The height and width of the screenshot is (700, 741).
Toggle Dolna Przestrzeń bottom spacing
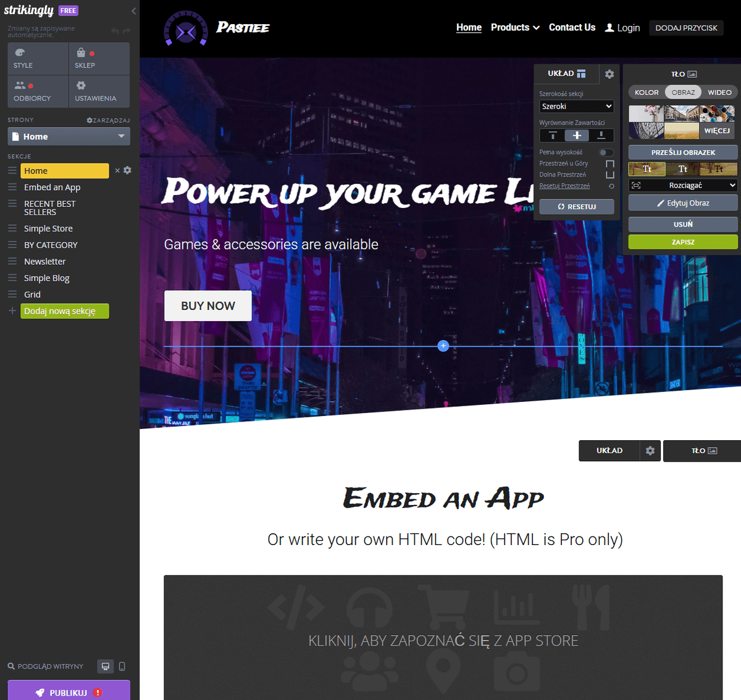tap(610, 175)
